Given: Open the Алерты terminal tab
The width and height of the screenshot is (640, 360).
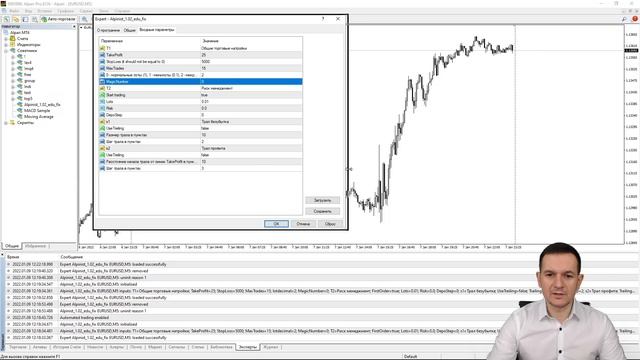Looking at the screenshot, I should pos(116,347).
